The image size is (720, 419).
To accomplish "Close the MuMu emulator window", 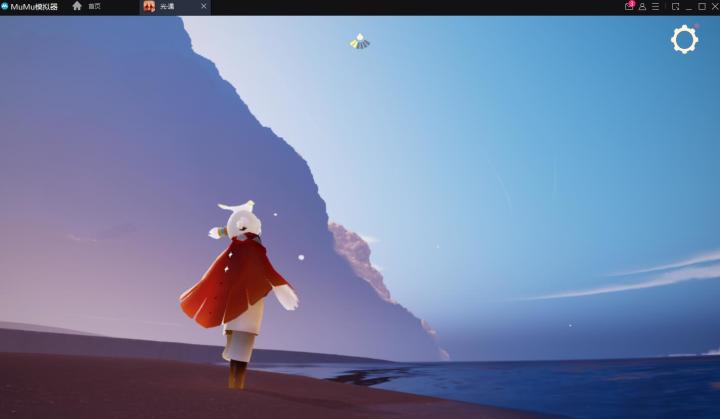I will click(715, 6).
